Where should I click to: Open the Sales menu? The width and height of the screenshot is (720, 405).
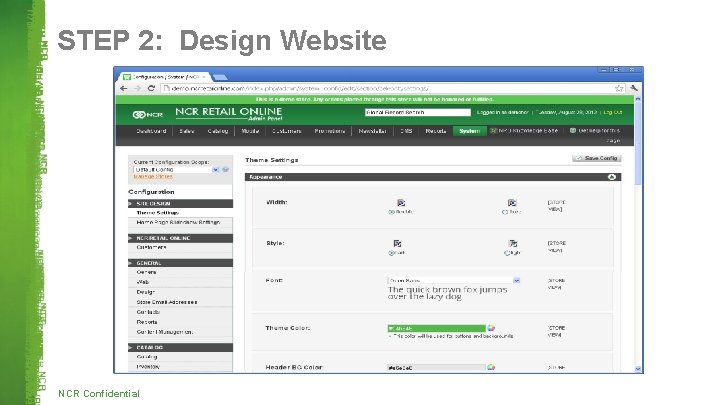click(x=187, y=131)
